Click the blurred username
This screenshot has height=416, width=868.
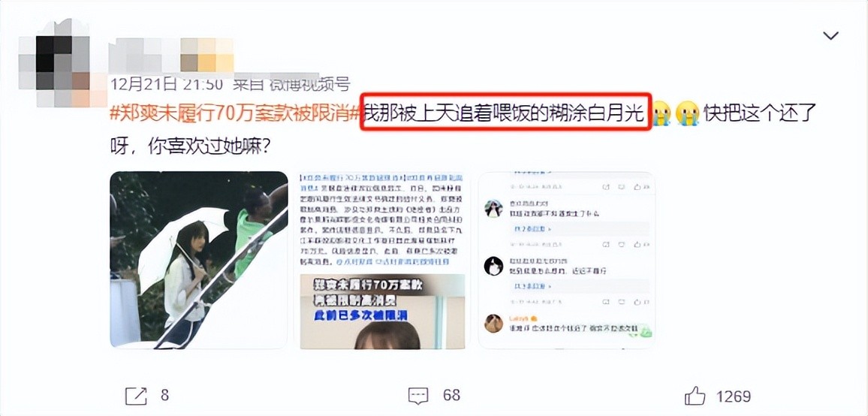[x=144, y=56]
